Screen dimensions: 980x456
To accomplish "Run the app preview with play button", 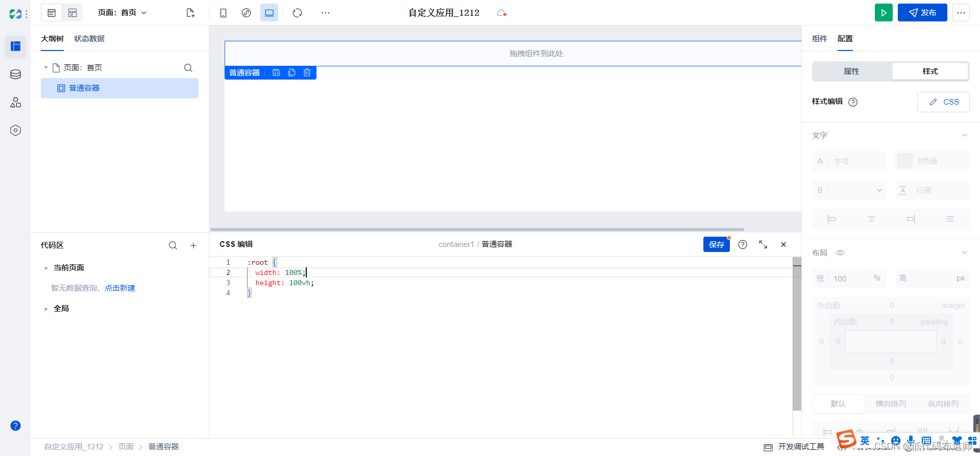I will coord(884,13).
